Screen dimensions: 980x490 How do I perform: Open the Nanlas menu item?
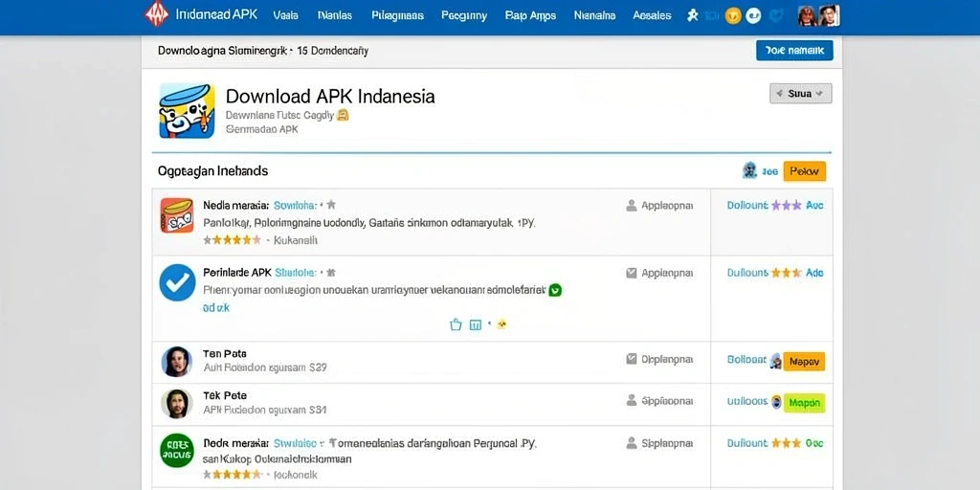pyautogui.click(x=334, y=15)
